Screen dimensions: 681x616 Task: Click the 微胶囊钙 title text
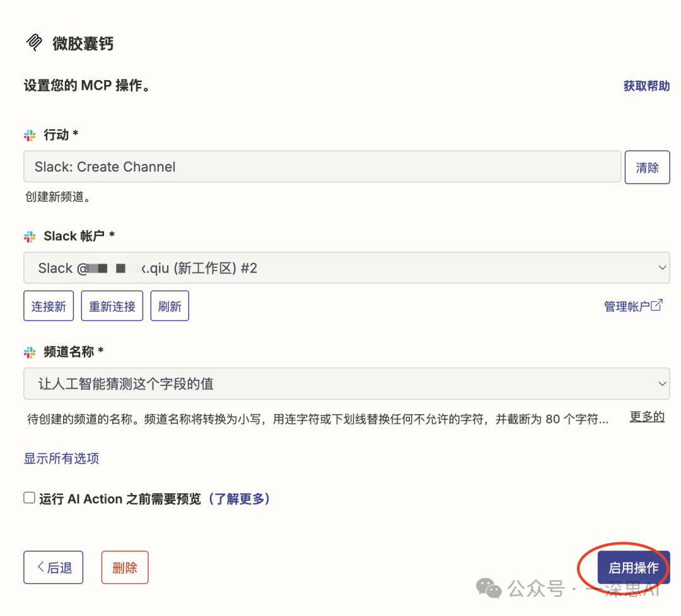83,44
